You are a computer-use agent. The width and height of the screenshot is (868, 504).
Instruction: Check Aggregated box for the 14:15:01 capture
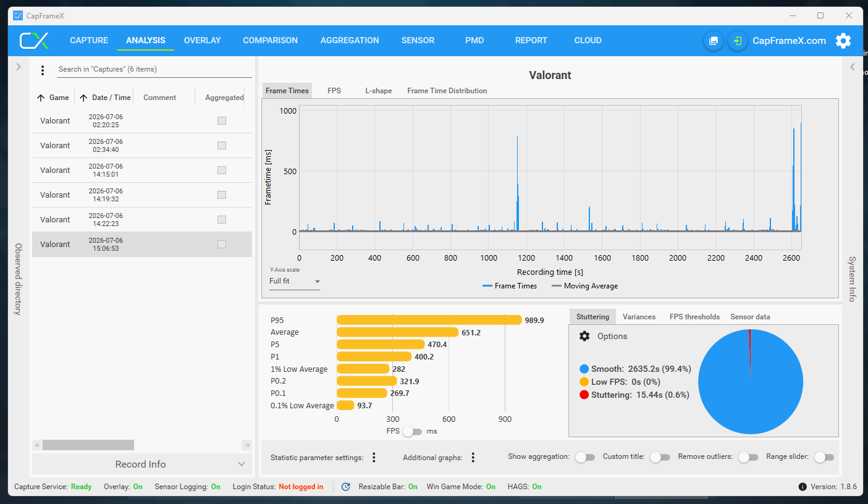tap(222, 170)
